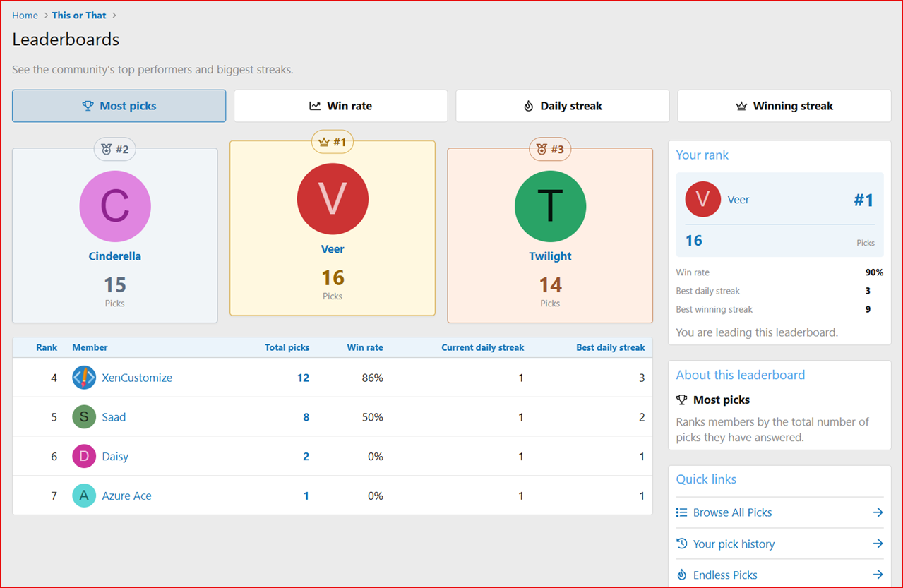903x588 pixels.
Task: Click the flame icon beside Endless Picks
Action: click(x=681, y=575)
